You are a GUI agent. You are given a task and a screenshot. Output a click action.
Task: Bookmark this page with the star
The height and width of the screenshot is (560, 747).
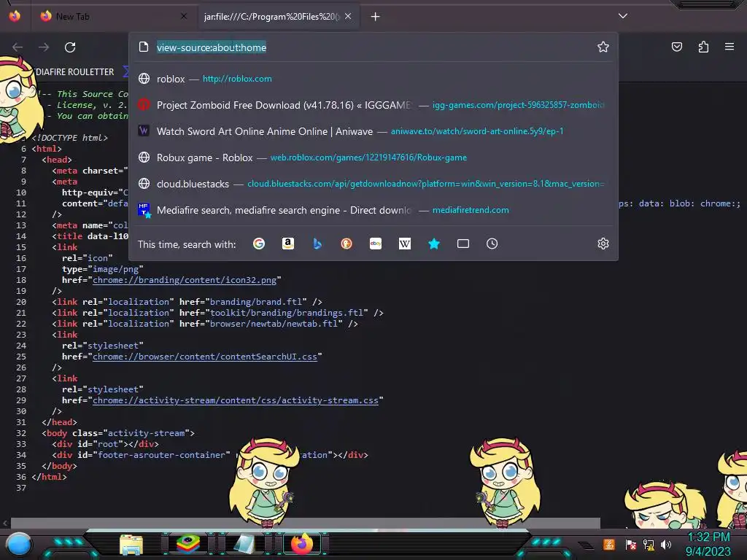click(x=603, y=47)
